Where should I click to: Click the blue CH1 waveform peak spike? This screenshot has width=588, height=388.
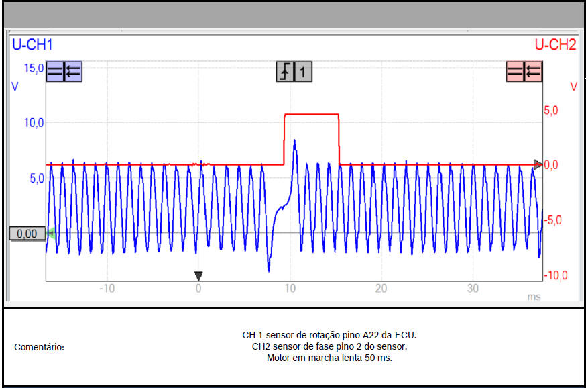(295, 141)
